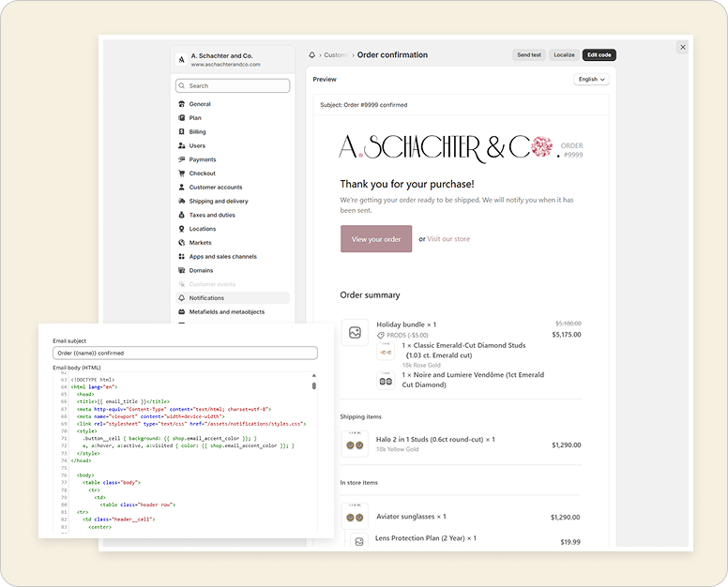Click the Noire and Lumiere Vendôme thumbnail

pos(386,381)
